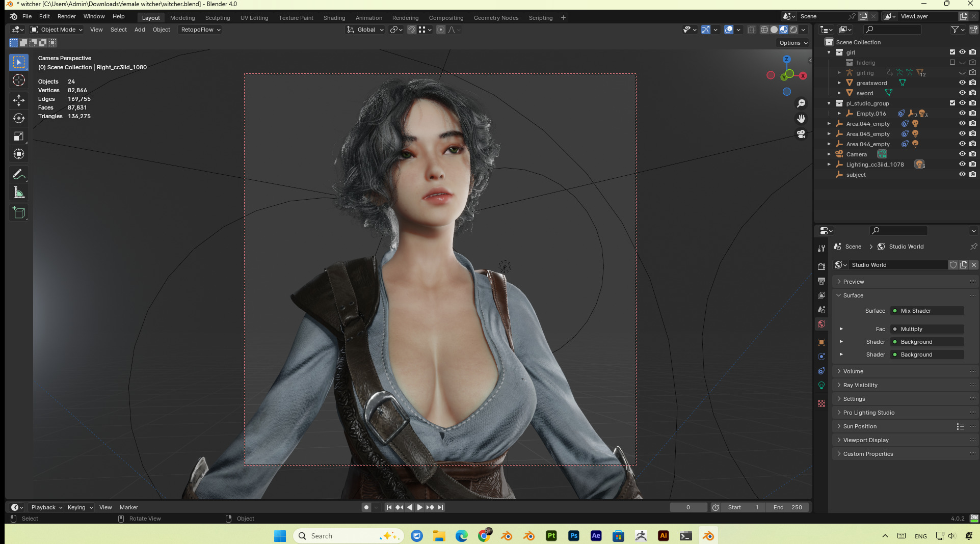This screenshot has width=980, height=544.
Task: Toggle snapping magnet in header
Action: tap(411, 30)
